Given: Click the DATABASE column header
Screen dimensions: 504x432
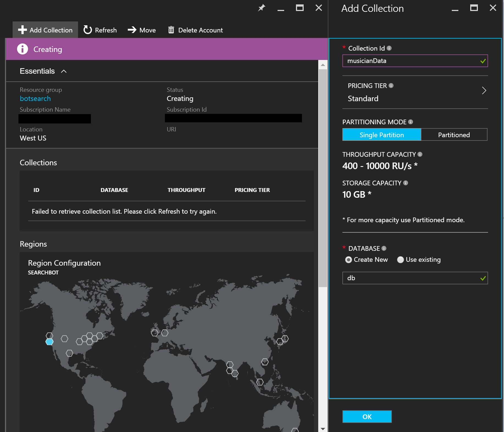Looking at the screenshot, I should [114, 190].
